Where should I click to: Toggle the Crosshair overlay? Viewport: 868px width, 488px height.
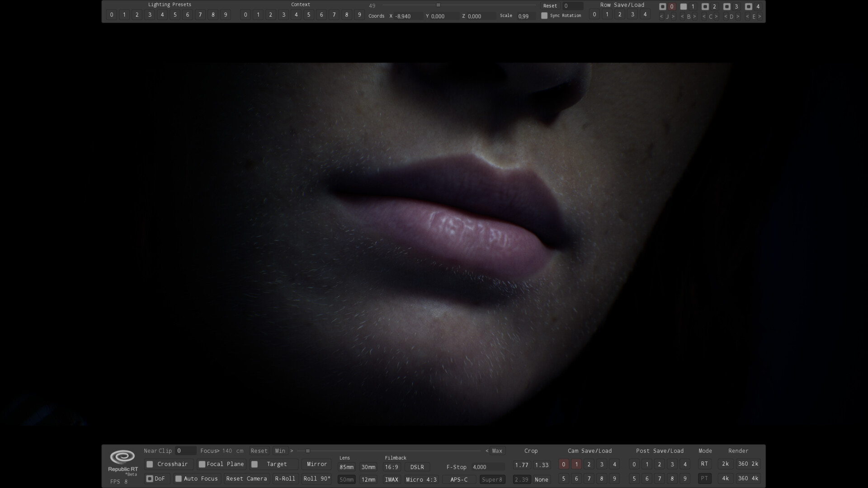(150, 464)
